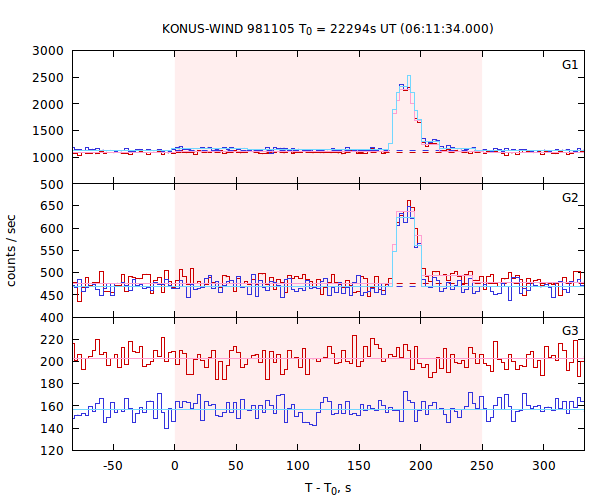
Task: Click the 180 y-axis tick label
Action: (x=52, y=384)
